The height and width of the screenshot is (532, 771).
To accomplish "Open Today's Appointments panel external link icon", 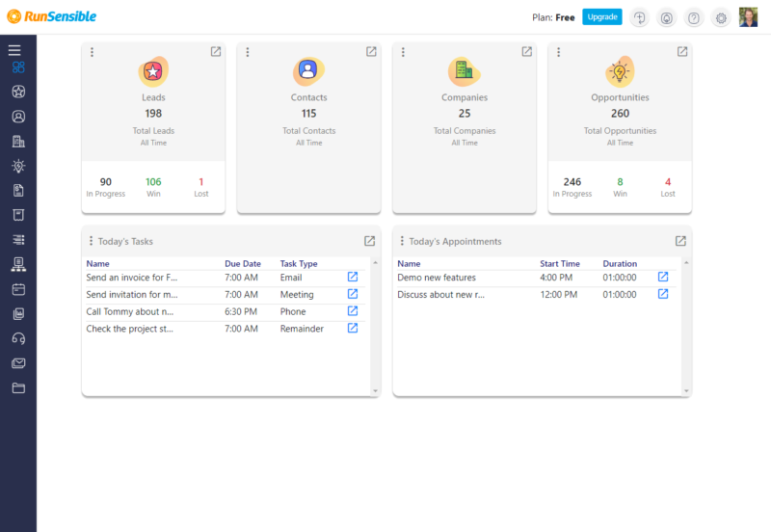I will pos(680,241).
